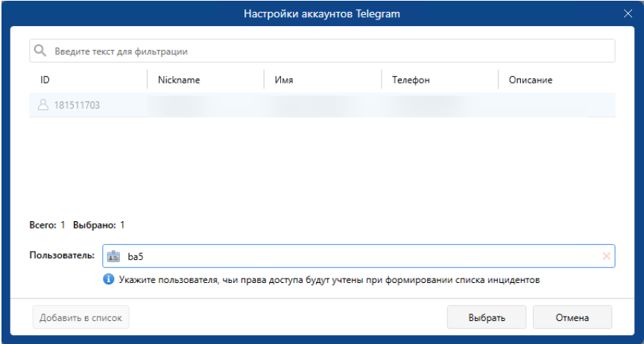Sort the table by ID column header
Viewport: 644px width, 344px height.
(45, 80)
